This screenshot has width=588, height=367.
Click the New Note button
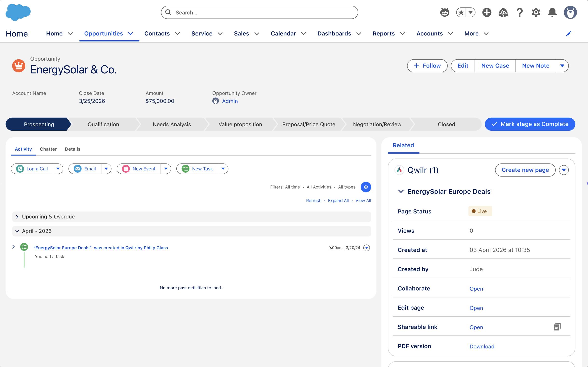pyautogui.click(x=536, y=66)
